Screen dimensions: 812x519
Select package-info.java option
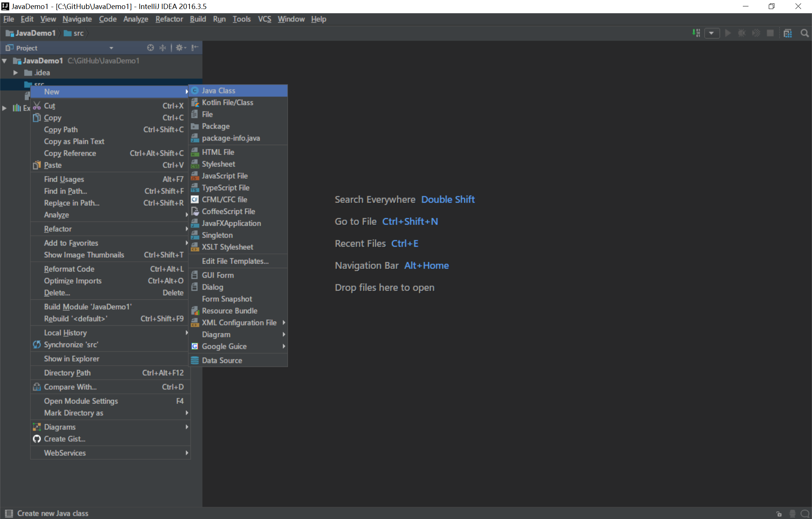point(238,138)
